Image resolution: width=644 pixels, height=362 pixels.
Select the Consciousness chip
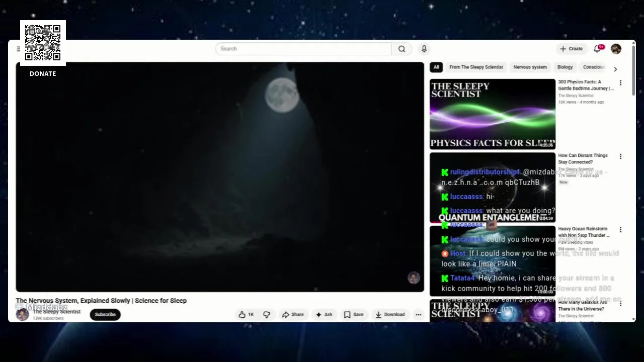click(x=594, y=67)
